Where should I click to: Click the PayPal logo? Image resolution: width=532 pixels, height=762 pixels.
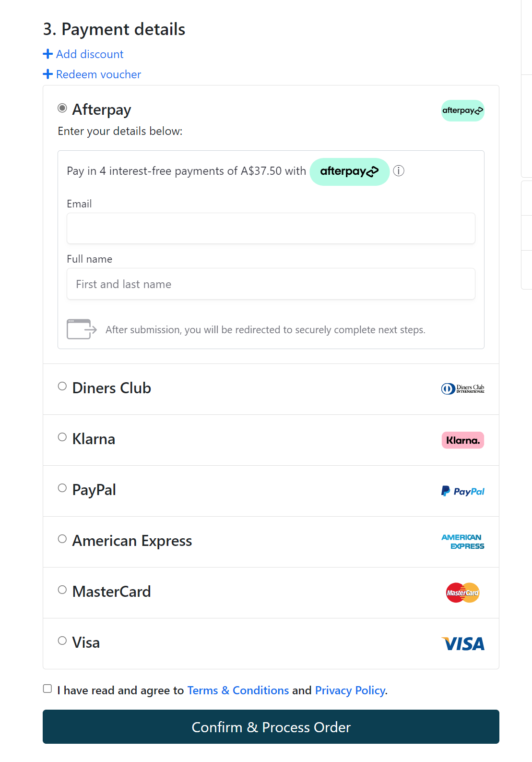[x=462, y=491]
